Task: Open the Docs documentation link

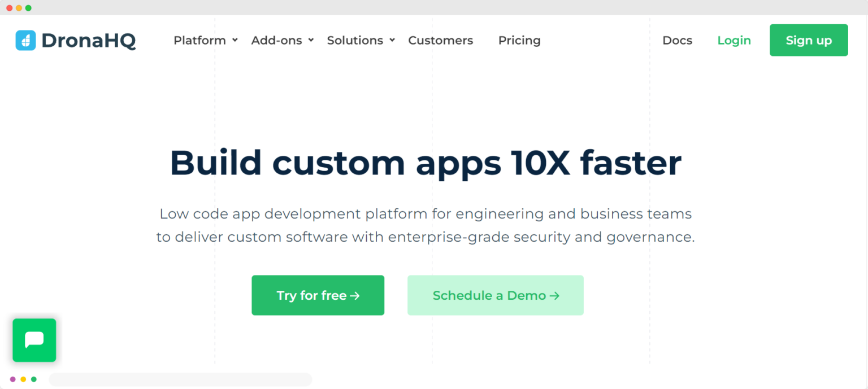Action: 677,40
